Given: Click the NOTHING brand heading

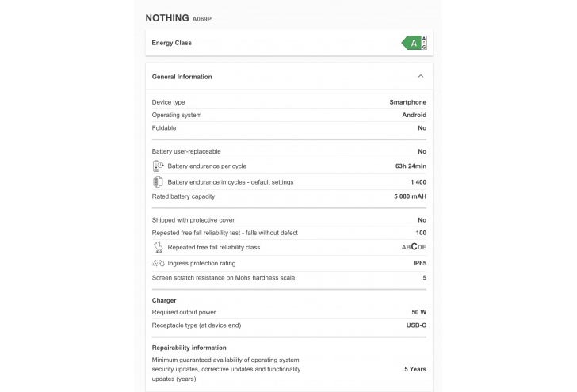Looking at the screenshot, I should (x=166, y=17).
